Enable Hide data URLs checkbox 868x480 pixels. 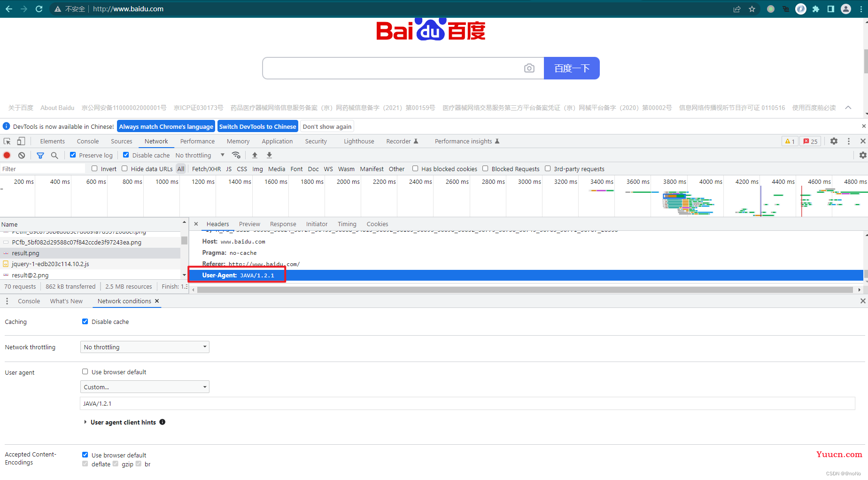124,168
